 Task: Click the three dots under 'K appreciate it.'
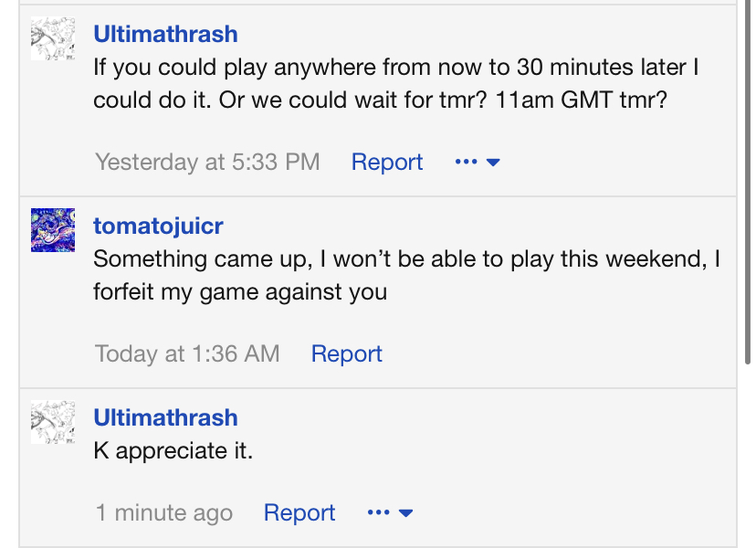click(378, 513)
